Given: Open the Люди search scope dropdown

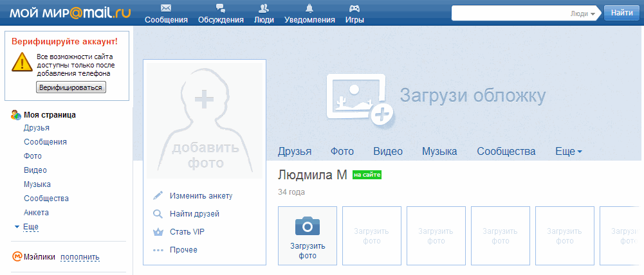Looking at the screenshot, I should [584, 13].
